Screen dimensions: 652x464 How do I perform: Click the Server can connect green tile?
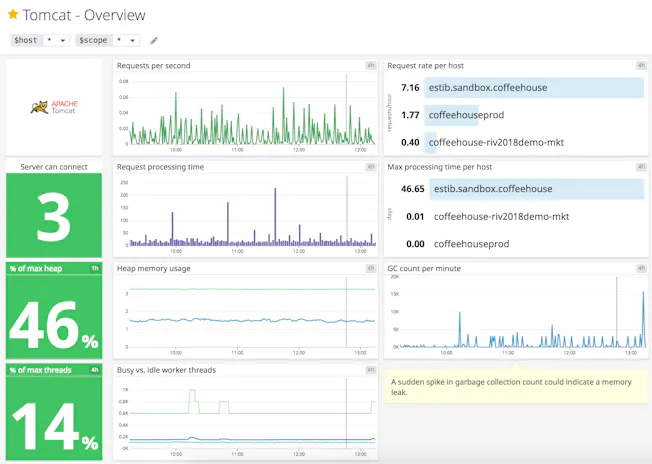pos(54,214)
